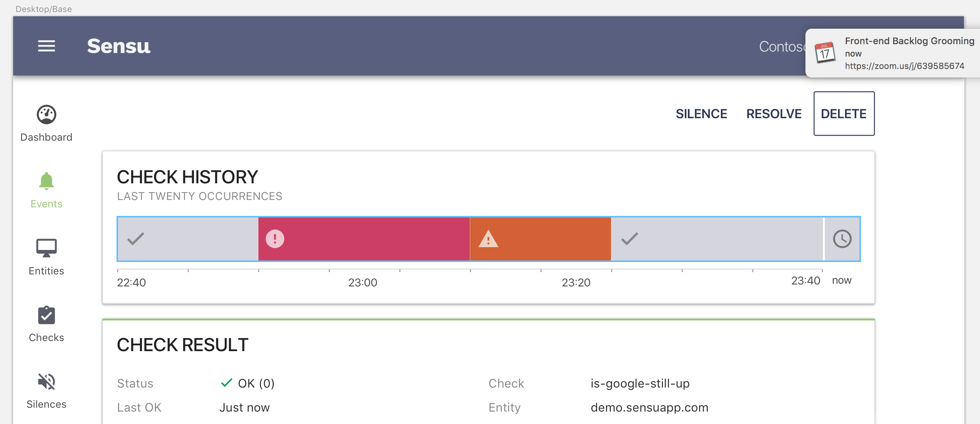The width and height of the screenshot is (980, 424).
Task: Click the DELETE button
Action: (844, 114)
